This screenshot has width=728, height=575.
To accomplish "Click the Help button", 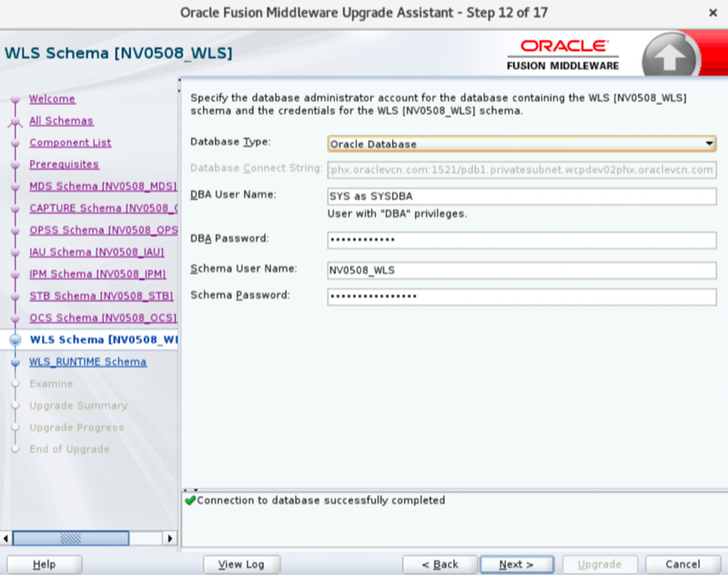I will point(44,564).
